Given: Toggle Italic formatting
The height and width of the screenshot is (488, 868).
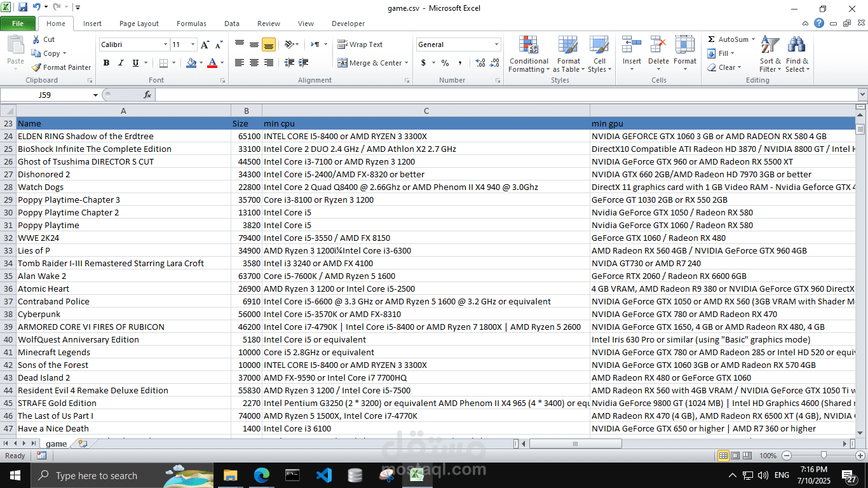Looking at the screenshot, I should click(121, 63).
